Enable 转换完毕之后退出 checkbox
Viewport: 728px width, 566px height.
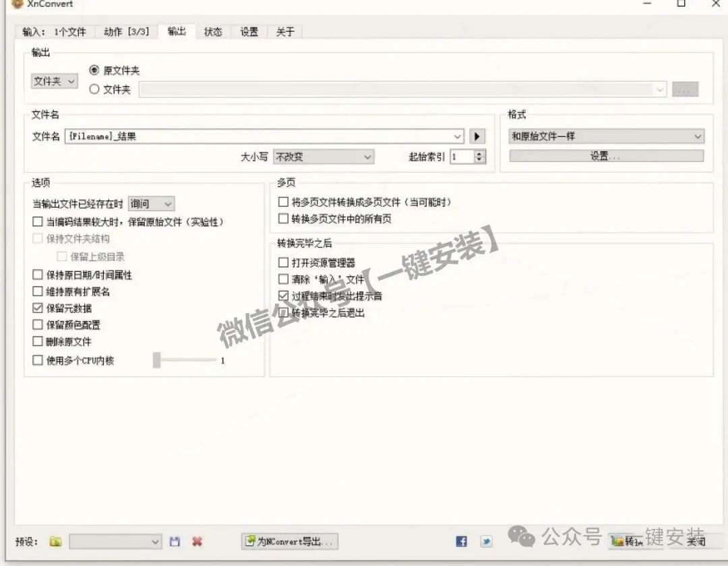pyautogui.click(x=283, y=312)
